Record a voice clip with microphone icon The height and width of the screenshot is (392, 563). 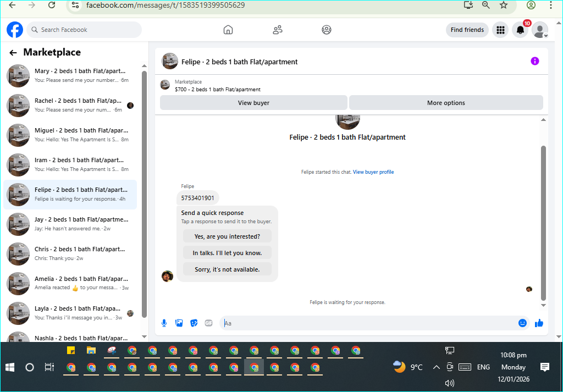point(164,323)
